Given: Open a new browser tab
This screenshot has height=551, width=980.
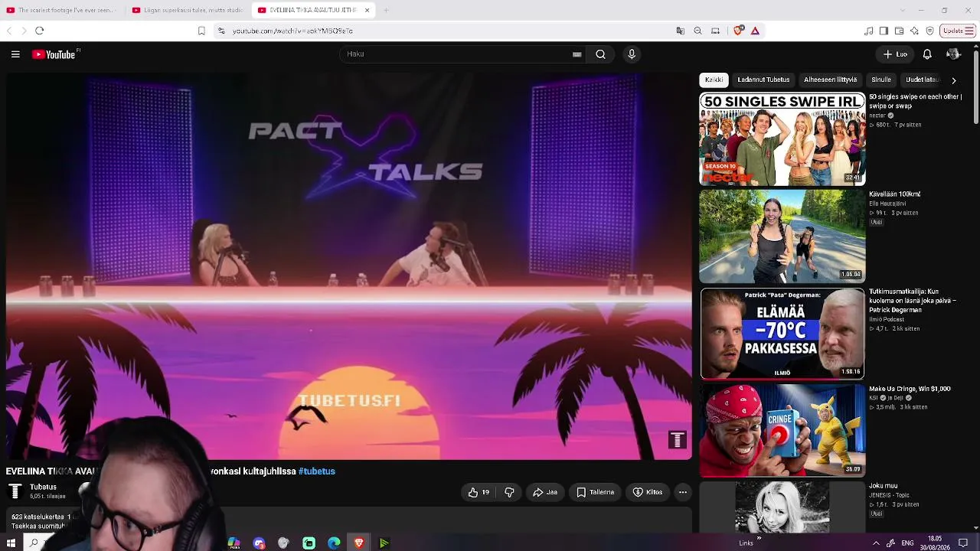Looking at the screenshot, I should [x=386, y=10].
